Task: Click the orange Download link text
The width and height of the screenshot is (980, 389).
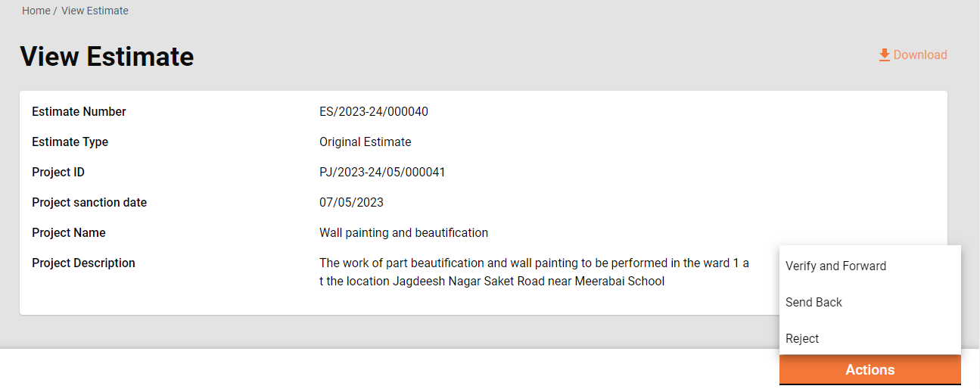Action: pyautogui.click(x=919, y=55)
